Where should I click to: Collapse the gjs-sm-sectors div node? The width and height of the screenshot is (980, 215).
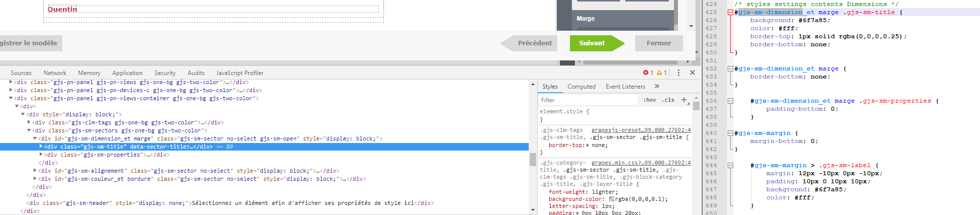(29, 130)
